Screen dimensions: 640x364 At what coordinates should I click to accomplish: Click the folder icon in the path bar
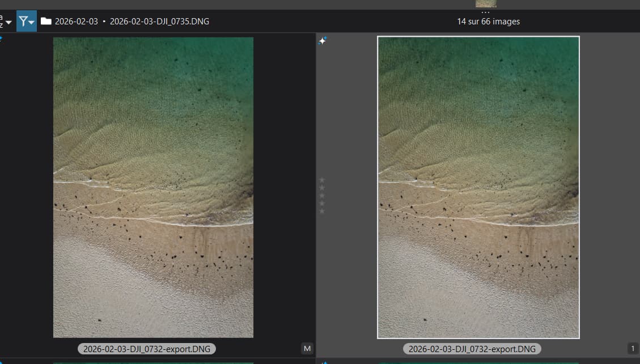coord(46,22)
